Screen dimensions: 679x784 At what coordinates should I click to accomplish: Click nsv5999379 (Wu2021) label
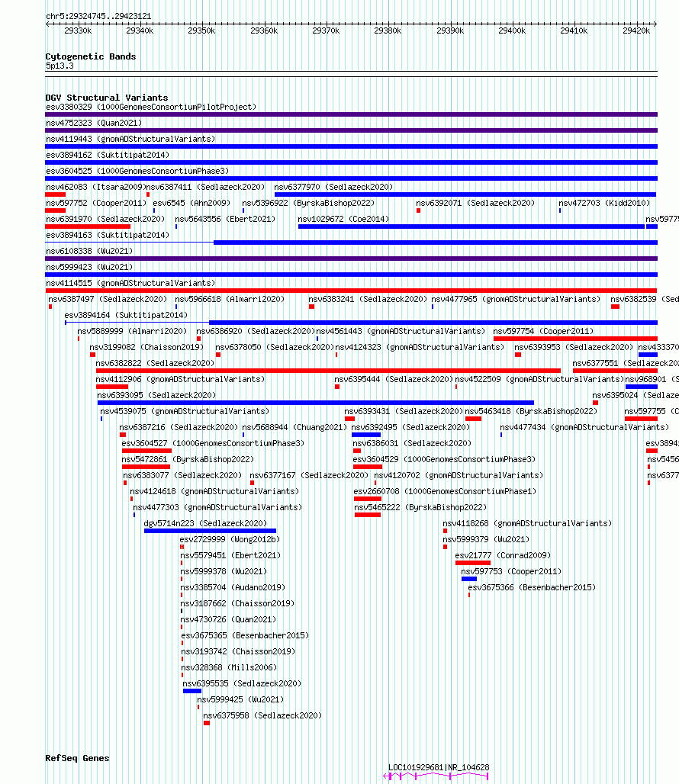click(x=486, y=539)
